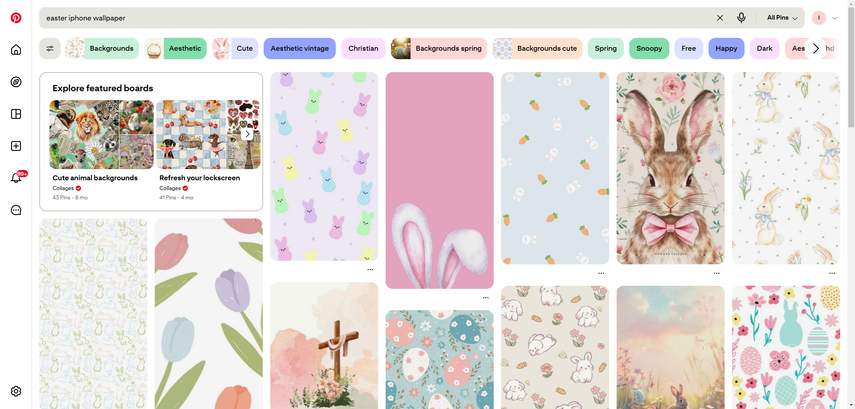
Task: Click the Create plus icon
Action: [16, 146]
